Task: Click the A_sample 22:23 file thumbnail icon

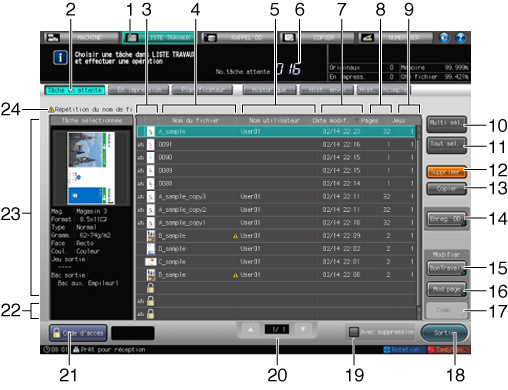Action: click(x=151, y=132)
